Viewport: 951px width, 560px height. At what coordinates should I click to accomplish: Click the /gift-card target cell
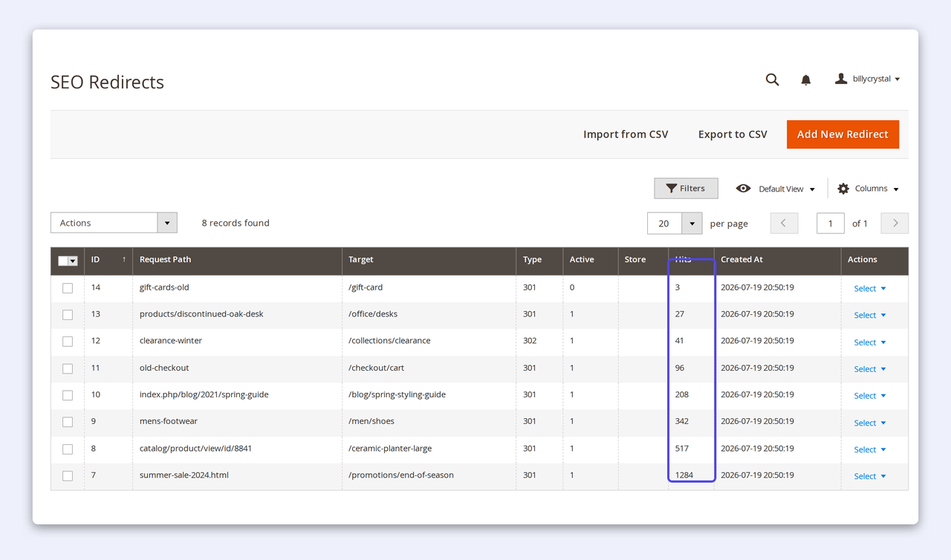click(x=429, y=287)
